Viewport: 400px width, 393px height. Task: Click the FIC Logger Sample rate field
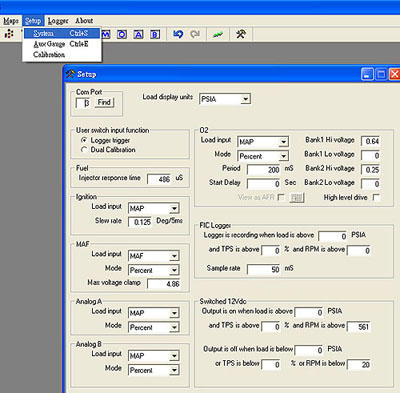pos(264,269)
